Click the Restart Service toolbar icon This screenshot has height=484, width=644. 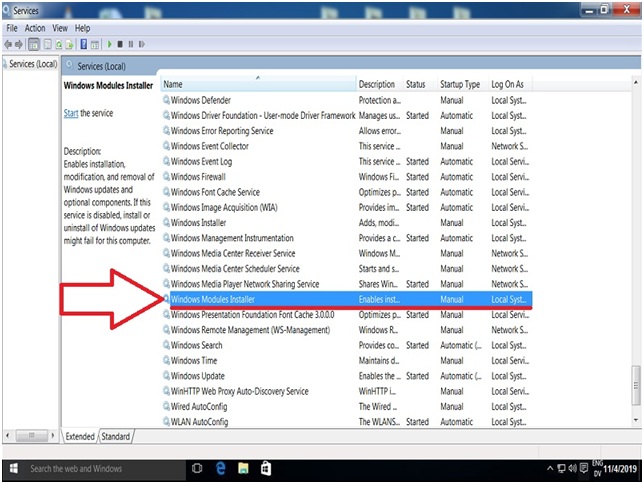coord(141,44)
